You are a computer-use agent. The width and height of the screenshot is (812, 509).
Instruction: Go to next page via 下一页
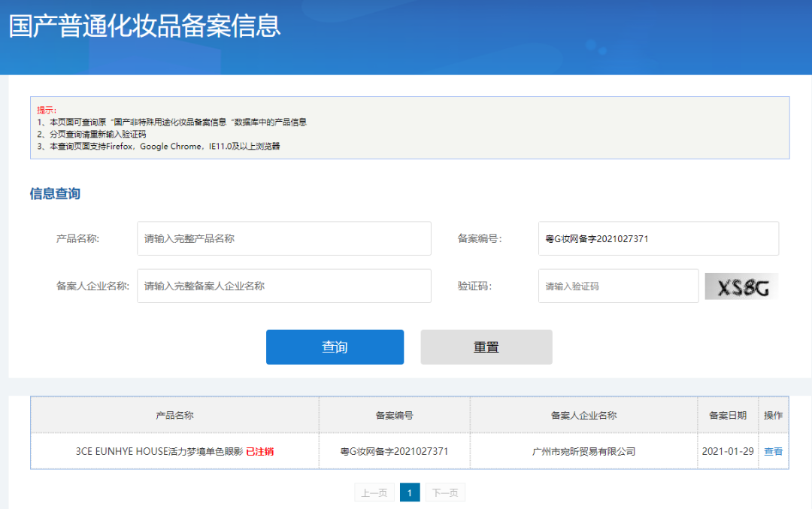point(446,493)
